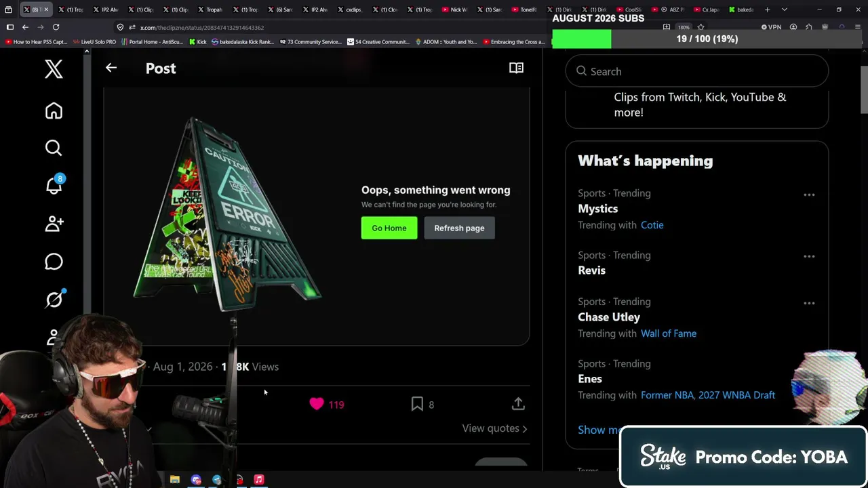Click the browser address bar URL
Image resolution: width=868 pixels, height=488 pixels.
coord(202,28)
